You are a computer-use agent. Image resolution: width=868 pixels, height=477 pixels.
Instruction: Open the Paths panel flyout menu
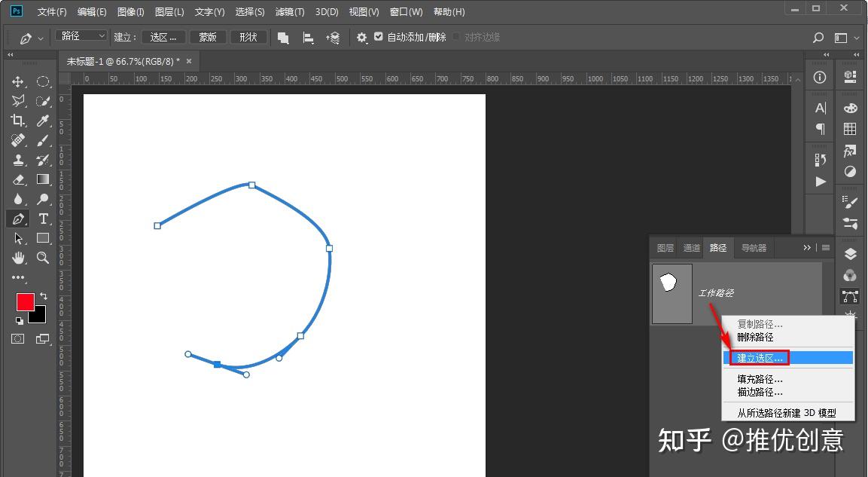[x=826, y=247]
